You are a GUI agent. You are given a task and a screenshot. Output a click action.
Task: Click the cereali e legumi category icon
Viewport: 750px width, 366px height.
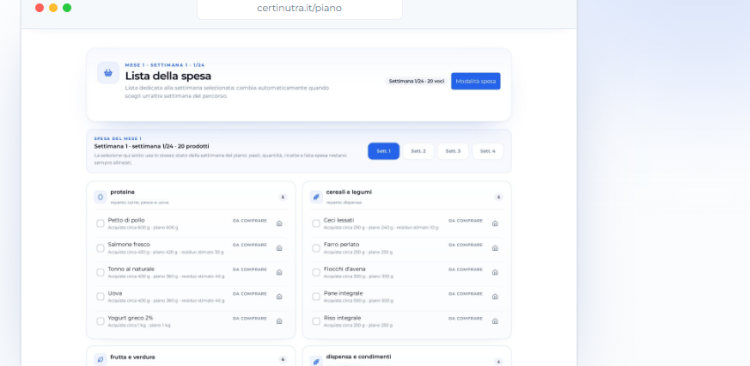(316, 197)
